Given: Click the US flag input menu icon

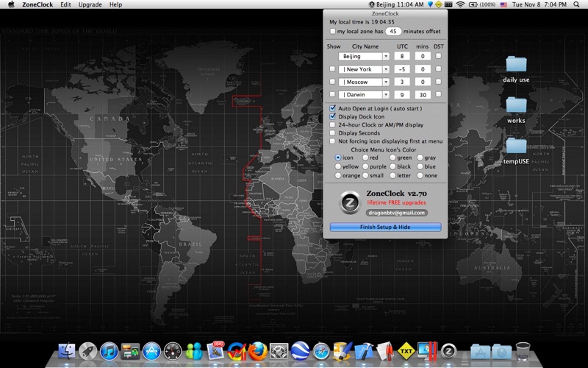Looking at the screenshot, I should pos(503,4).
